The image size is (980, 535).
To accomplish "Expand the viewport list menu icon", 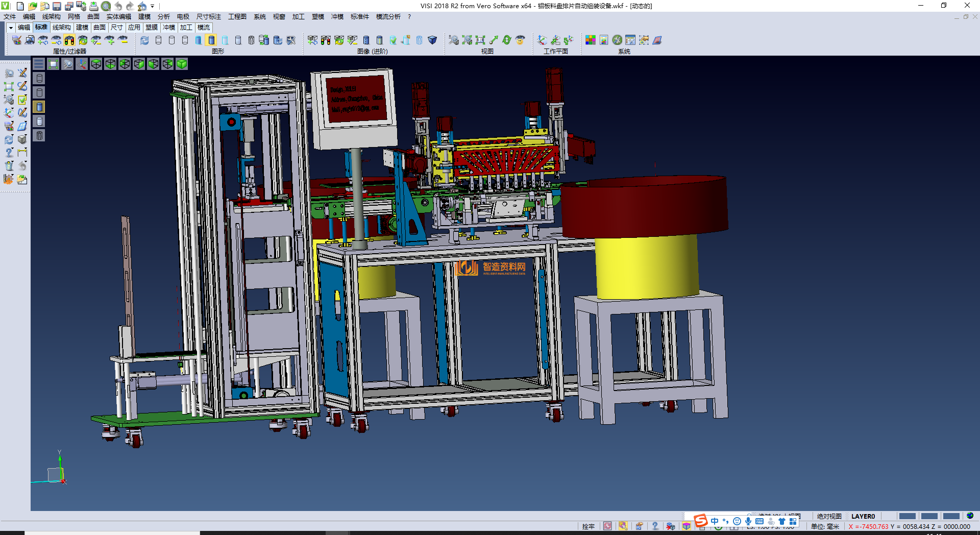I will point(39,64).
